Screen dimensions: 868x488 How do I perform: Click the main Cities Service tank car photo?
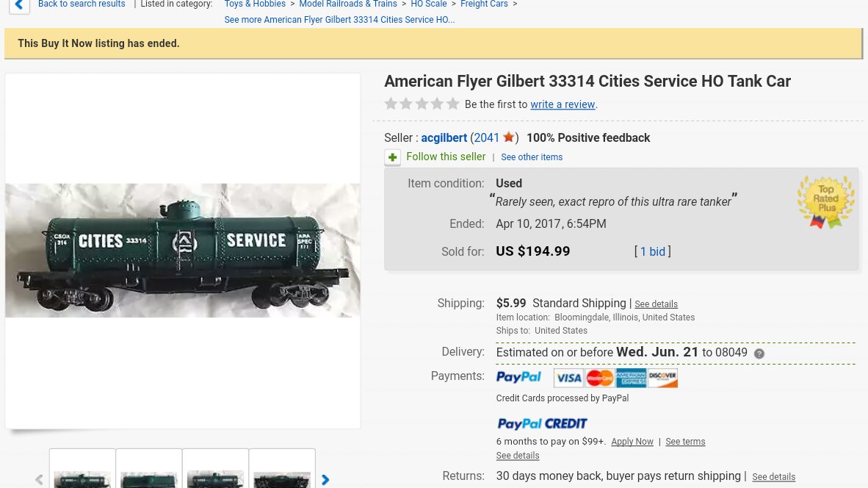[x=183, y=251]
